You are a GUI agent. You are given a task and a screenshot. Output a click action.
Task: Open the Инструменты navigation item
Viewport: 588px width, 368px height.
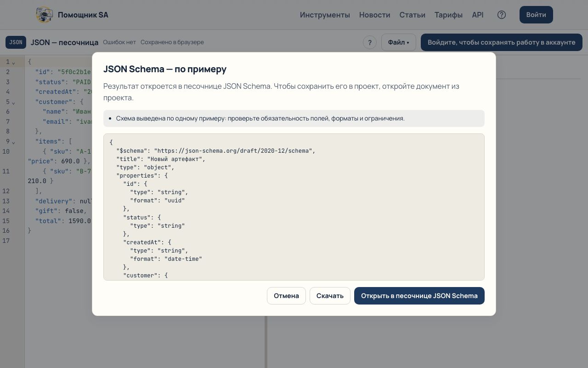[x=325, y=15]
